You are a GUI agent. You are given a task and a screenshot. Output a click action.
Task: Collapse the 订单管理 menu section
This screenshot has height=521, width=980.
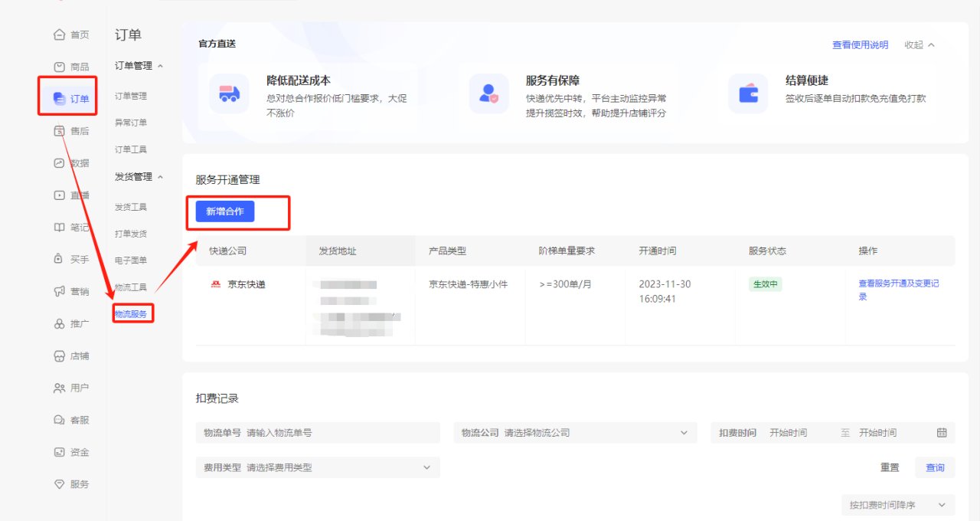[x=160, y=66]
